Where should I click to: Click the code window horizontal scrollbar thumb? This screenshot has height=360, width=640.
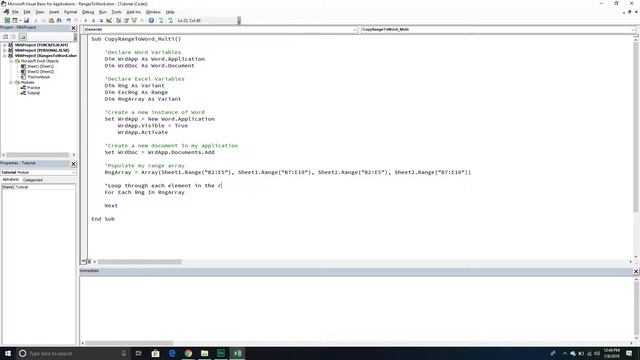[x=140, y=262]
